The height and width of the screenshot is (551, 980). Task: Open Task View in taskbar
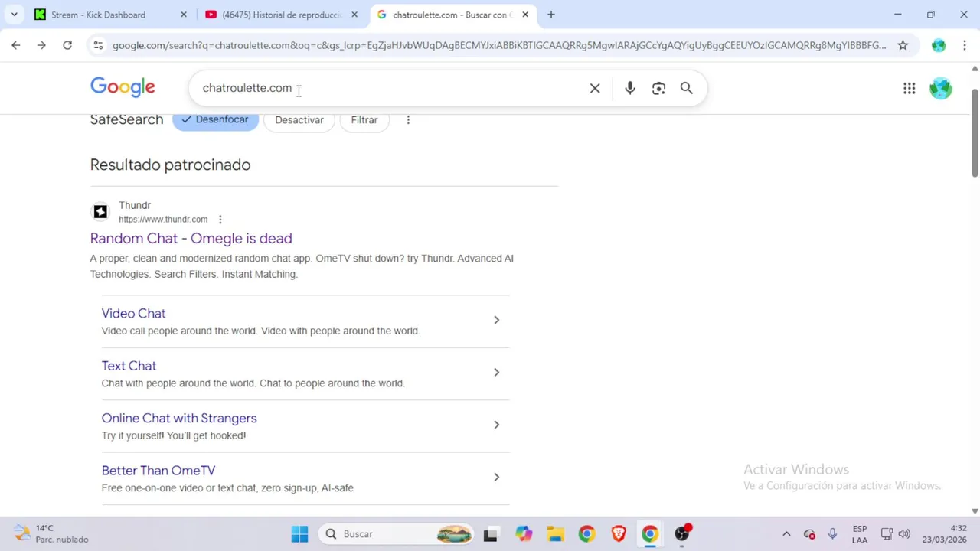(490, 534)
